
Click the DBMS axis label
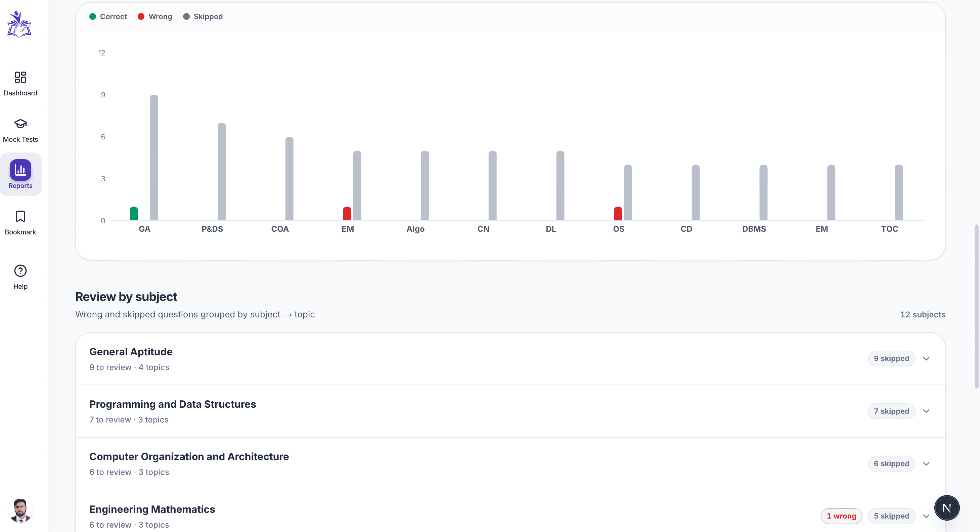point(754,229)
